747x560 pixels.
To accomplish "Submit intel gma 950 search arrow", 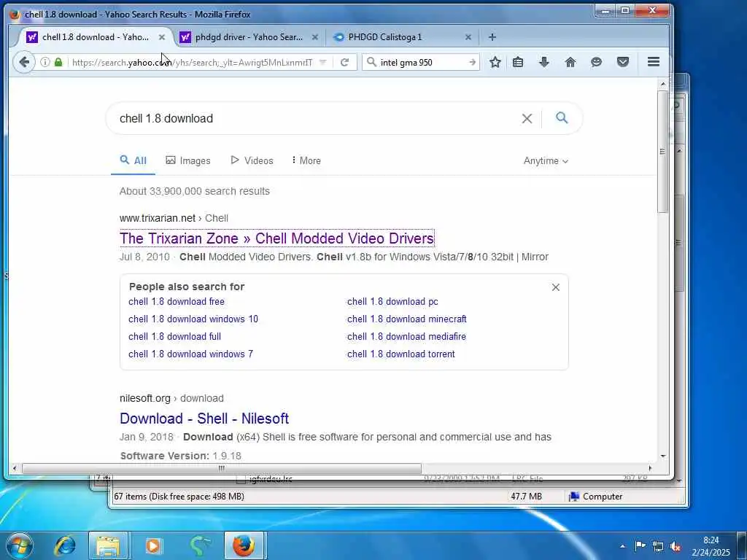I will [472, 63].
